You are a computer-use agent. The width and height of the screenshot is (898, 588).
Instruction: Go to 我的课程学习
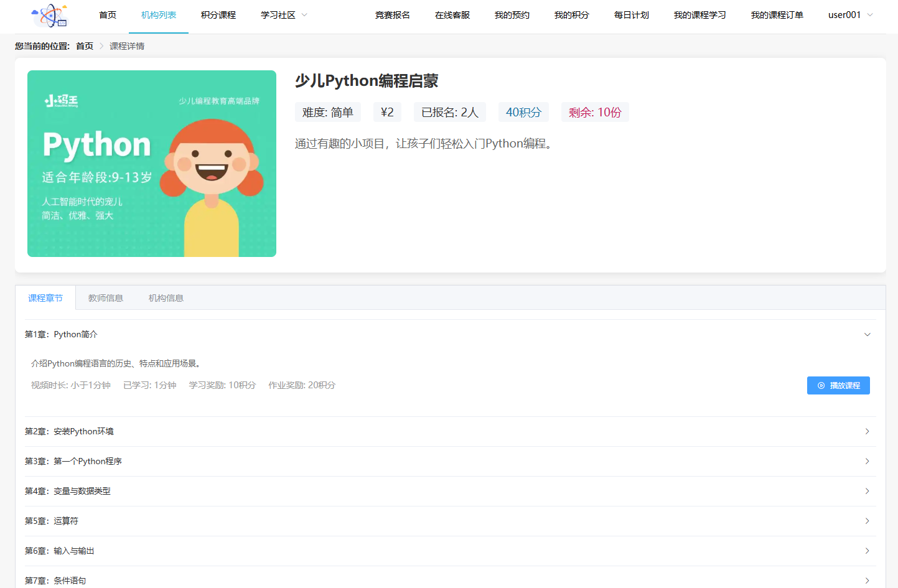click(700, 15)
